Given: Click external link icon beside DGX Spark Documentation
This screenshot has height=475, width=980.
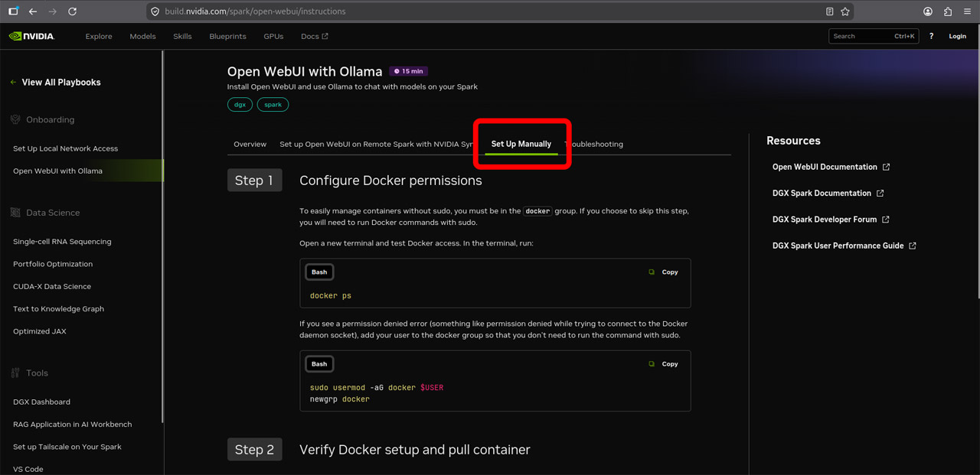Looking at the screenshot, I should (x=880, y=194).
